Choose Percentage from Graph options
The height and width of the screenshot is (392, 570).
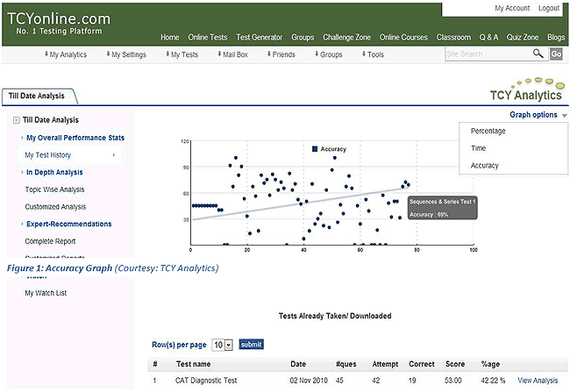488,131
